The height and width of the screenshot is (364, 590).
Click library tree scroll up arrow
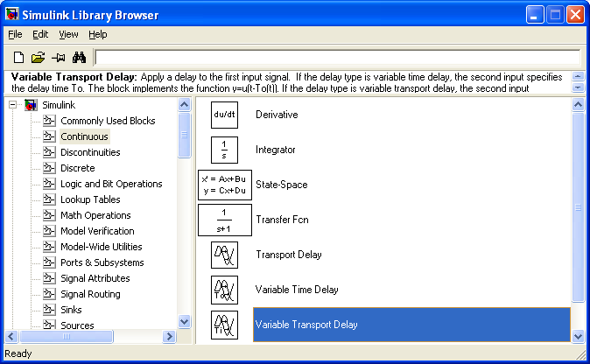pyautogui.click(x=184, y=104)
